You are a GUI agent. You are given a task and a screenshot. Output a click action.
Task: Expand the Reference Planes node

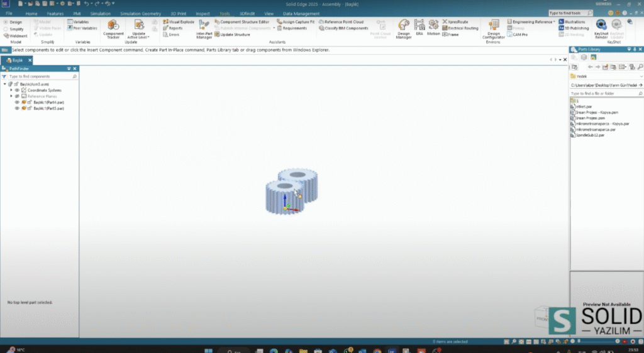click(x=11, y=96)
